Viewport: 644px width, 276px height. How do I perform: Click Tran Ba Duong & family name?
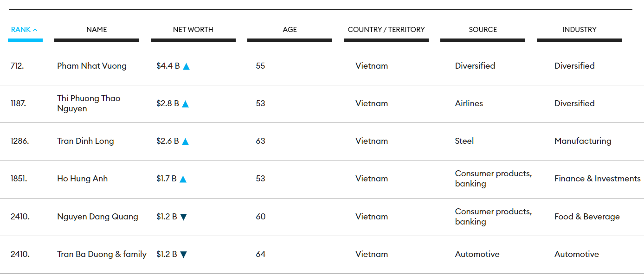pyautogui.click(x=102, y=254)
